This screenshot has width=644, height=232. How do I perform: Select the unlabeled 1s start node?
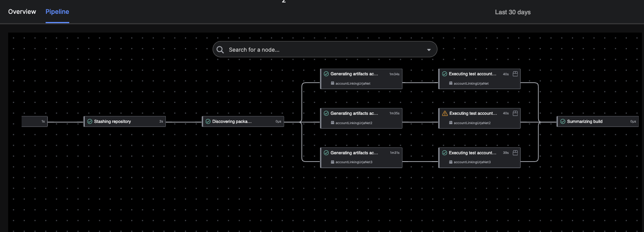click(35, 121)
